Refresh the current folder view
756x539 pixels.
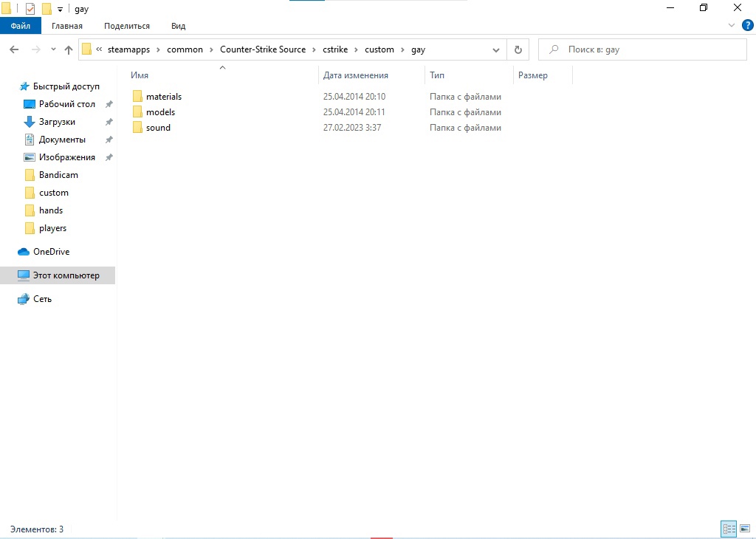pos(518,49)
